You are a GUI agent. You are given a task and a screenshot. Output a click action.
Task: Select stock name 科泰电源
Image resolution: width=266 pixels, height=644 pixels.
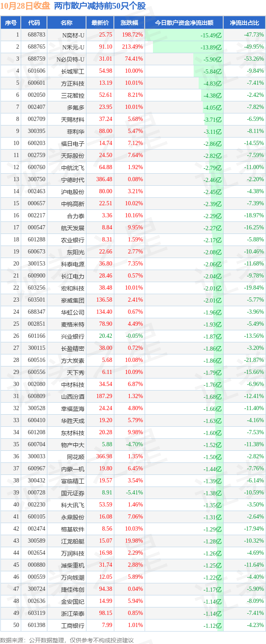coord(73,264)
